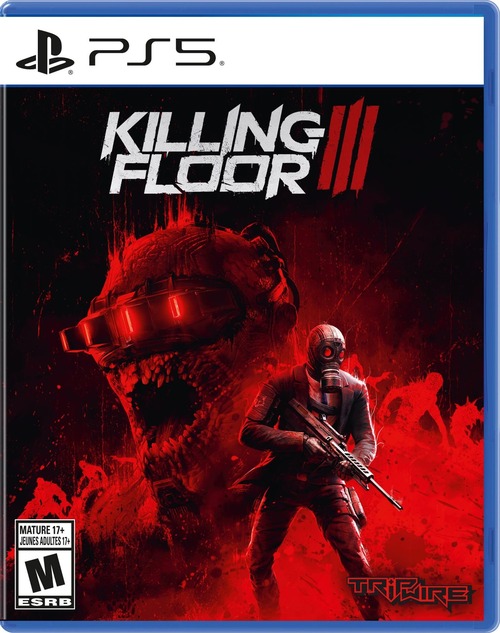The width and height of the screenshot is (500, 633).
Task: Click the ESRB text under the rating
Action: point(45,602)
